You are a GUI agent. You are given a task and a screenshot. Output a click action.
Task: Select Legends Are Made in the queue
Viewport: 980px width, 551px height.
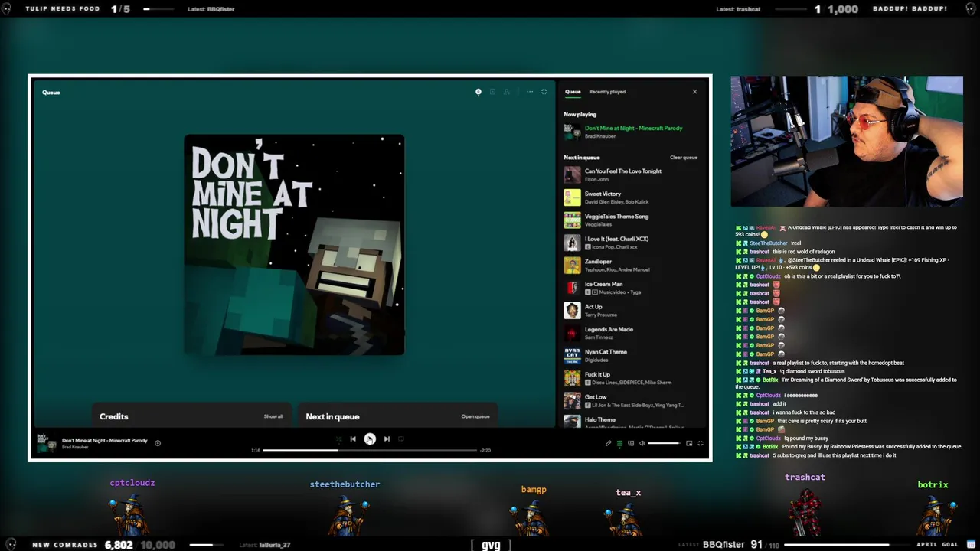tap(631, 333)
